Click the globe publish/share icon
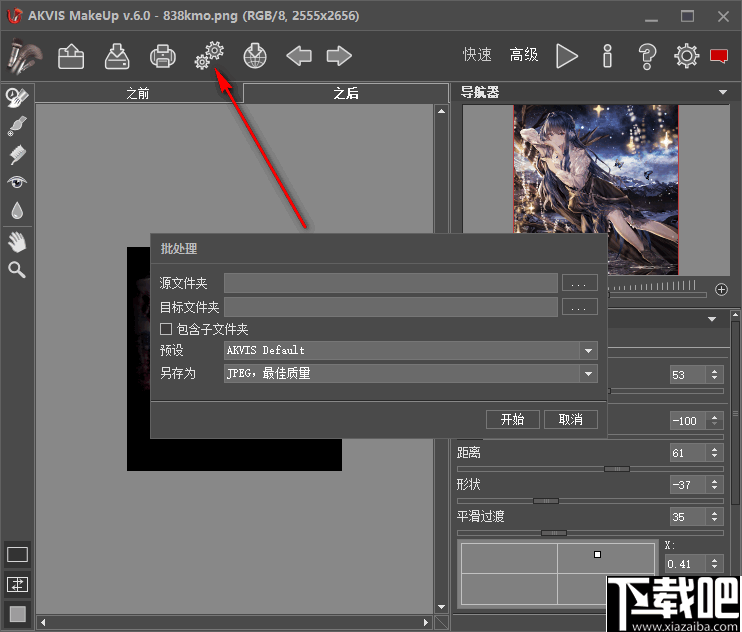The image size is (742, 632). 255,56
